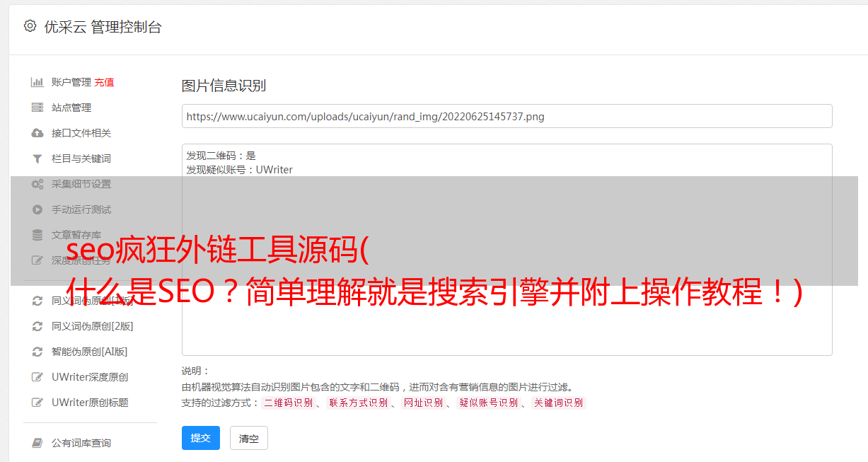This screenshot has height=462, width=868.
Task: Click the book icon for 公有词库查询
Action: point(37,443)
